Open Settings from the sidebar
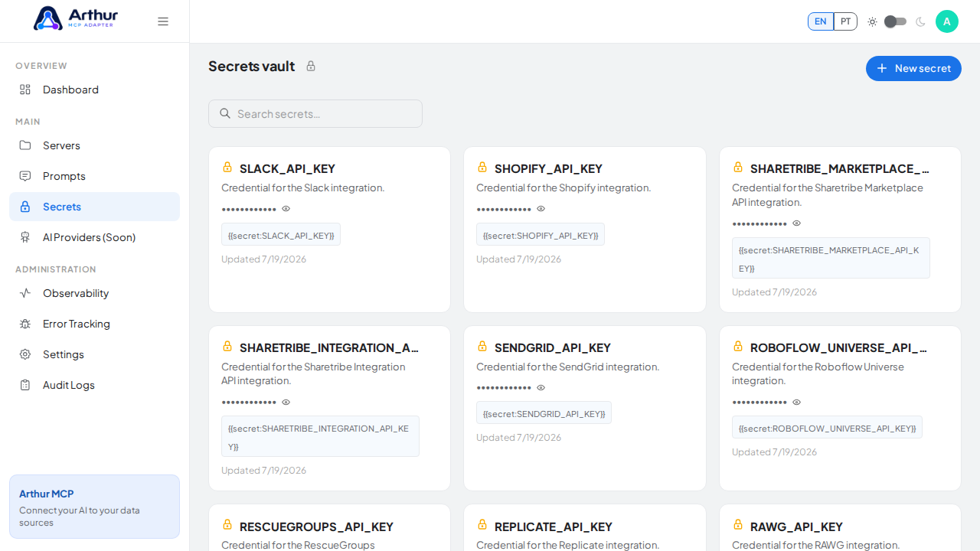The width and height of the screenshot is (980, 551). [94, 354]
